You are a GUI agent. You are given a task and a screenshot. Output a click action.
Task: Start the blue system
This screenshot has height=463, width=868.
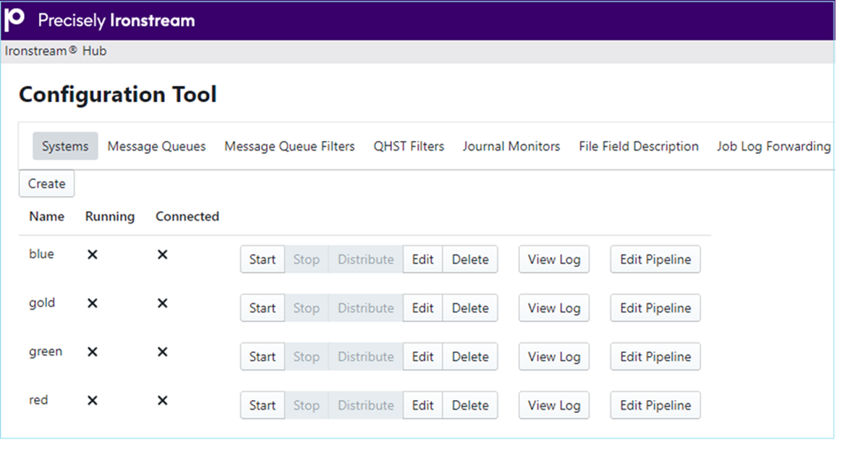pos(263,259)
